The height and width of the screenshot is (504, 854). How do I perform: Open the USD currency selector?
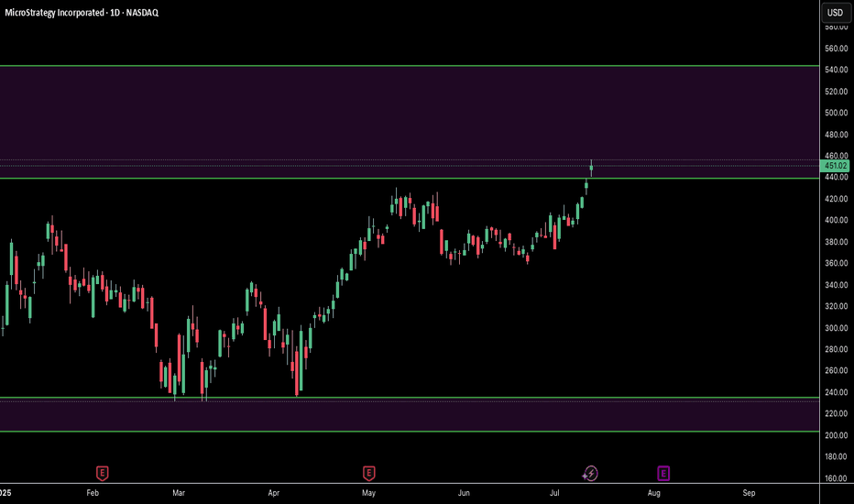click(836, 13)
